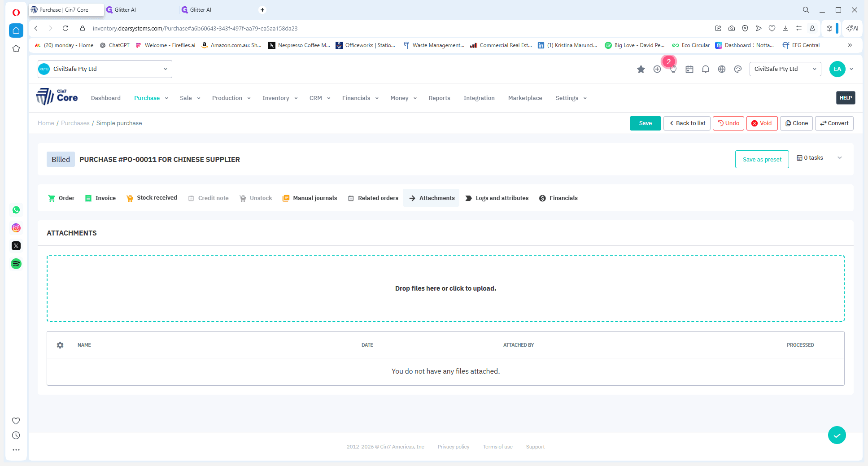Click Opera sidebar heart icon
868x466 pixels.
[16, 421]
